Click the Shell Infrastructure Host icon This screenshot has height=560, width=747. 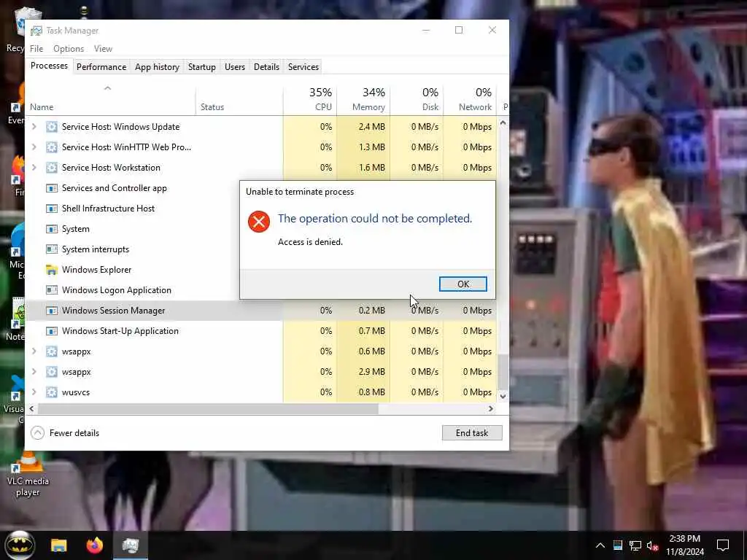(x=52, y=209)
